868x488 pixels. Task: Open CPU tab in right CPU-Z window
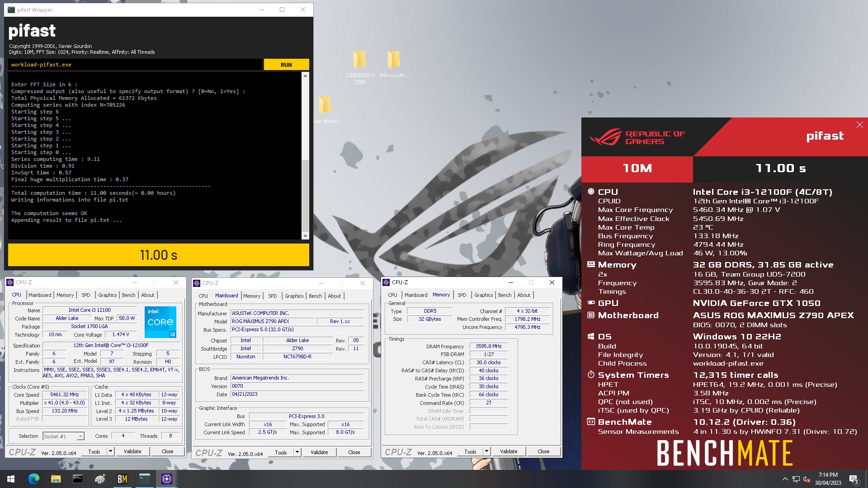click(392, 295)
